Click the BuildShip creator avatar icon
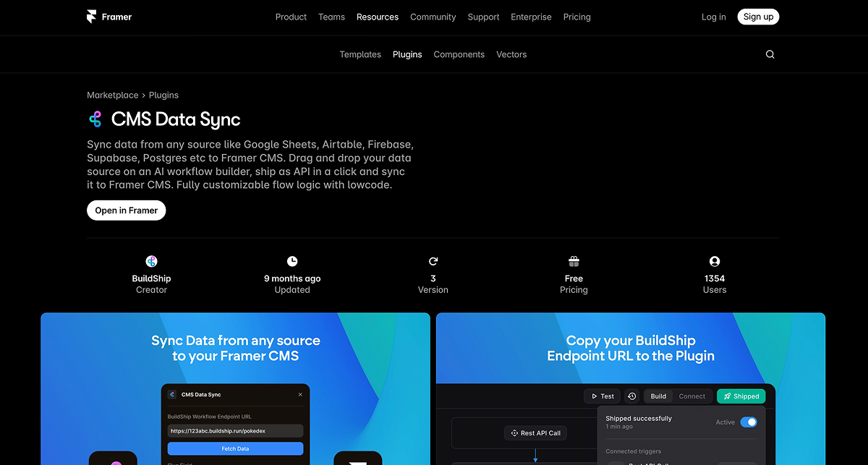This screenshot has height=465, width=868. click(x=151, y=261)
